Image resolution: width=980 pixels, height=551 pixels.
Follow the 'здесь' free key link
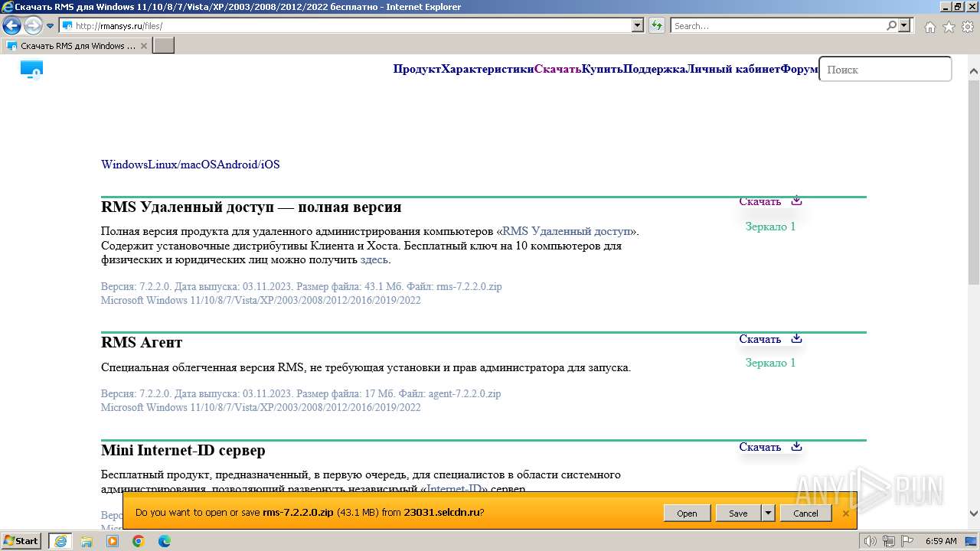(374, 260)
